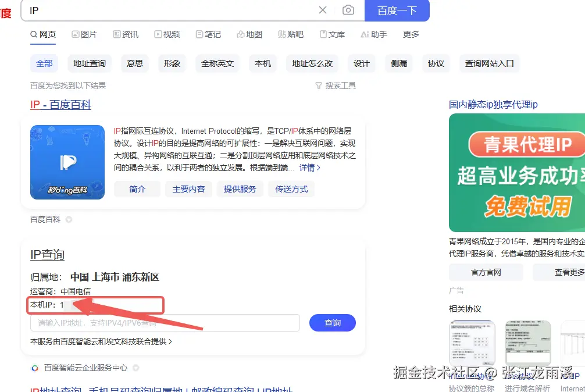
Task: Expand the 详情 details of the Baike summary
Action: pos(307,168)
